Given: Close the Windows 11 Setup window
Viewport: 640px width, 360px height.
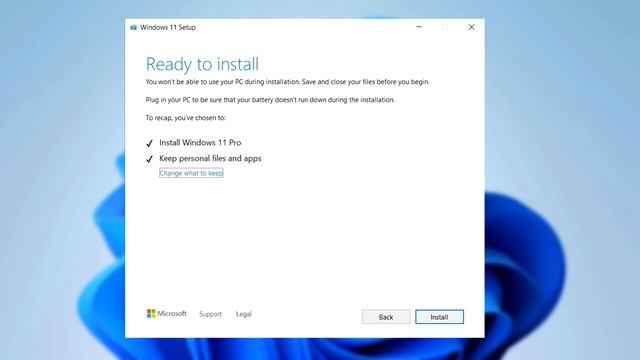Looking at the screenshot, I should pos(471,27).
